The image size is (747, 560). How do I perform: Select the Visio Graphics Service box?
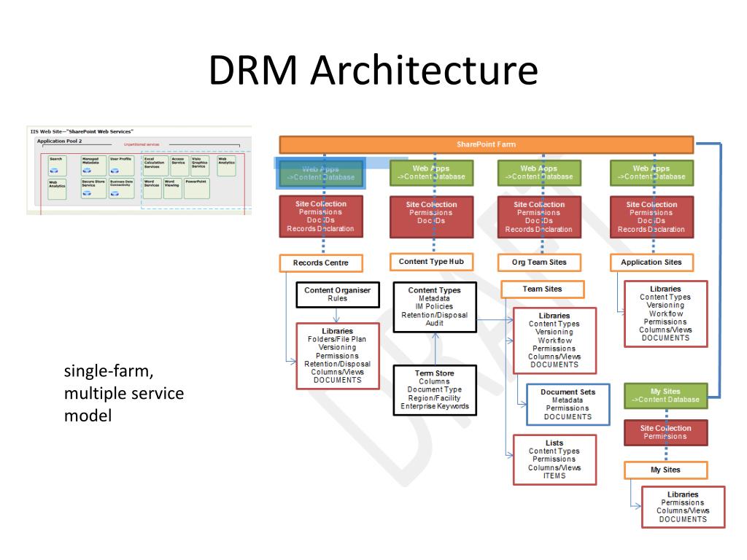click(x=200, y=166)
